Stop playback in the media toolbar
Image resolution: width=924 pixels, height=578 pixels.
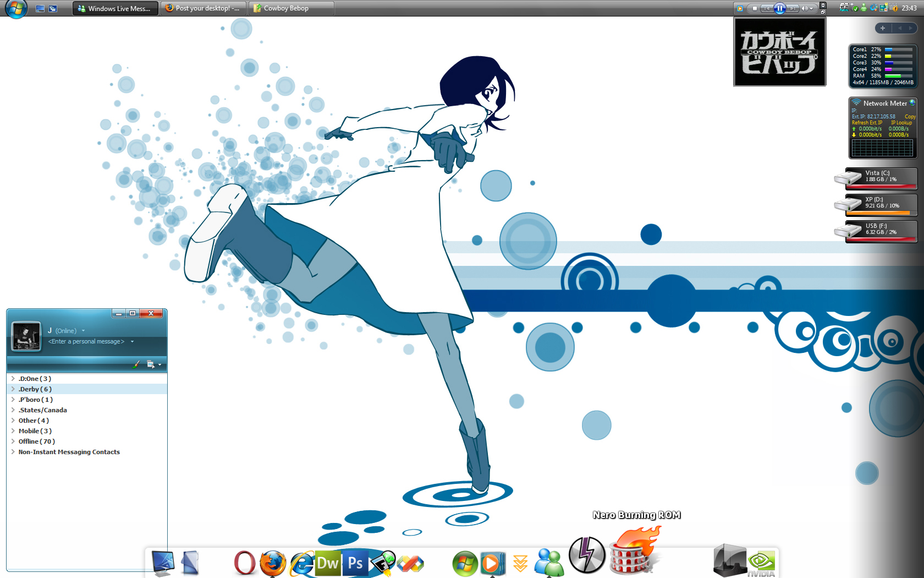point(755,8)
